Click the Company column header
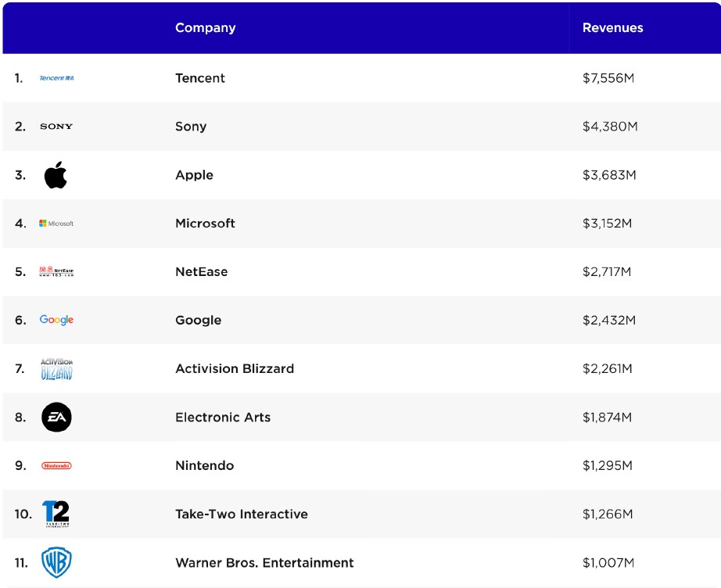Viewport: 721px width, 588px height. (206, 27)
